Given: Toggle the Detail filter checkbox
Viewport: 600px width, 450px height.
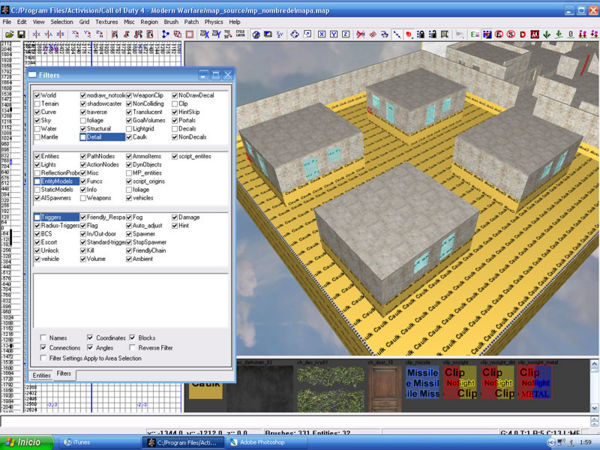Looking at the screenshot, I should pyautogui.click(x=83, y=137).
